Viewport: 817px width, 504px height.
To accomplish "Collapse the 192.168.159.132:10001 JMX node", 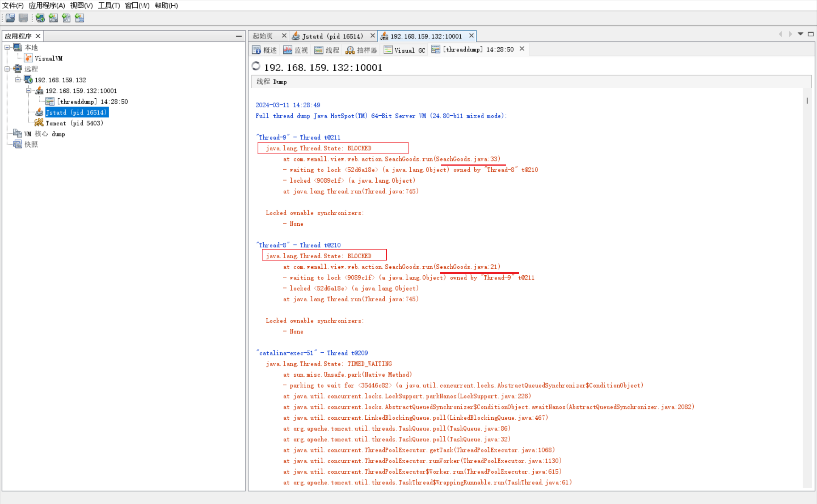I will [x=29, y=91].
